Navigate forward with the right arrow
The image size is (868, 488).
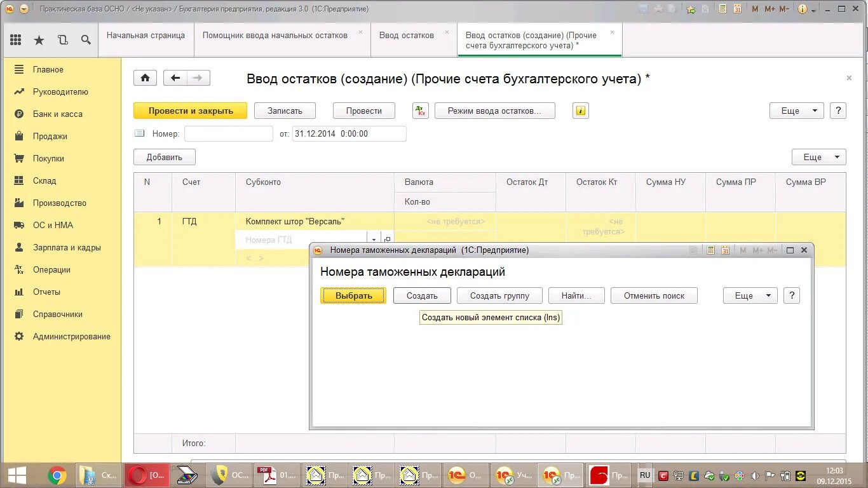198,78
